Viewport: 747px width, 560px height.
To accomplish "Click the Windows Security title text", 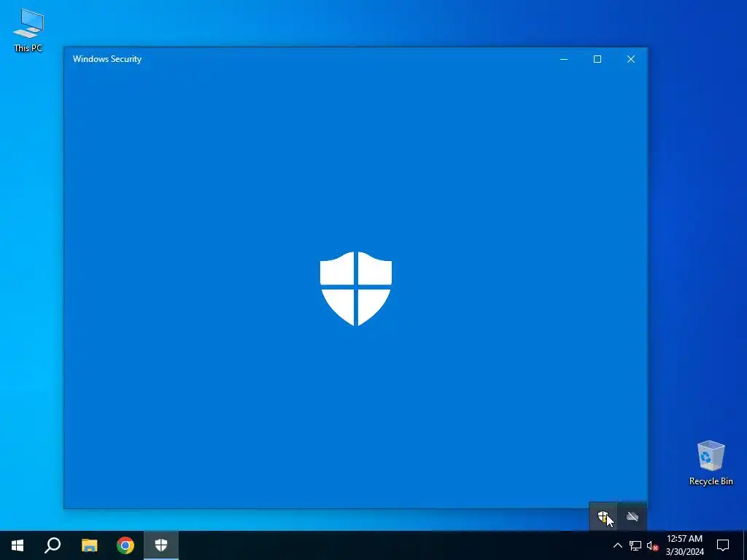I will (x=107, y=59).
